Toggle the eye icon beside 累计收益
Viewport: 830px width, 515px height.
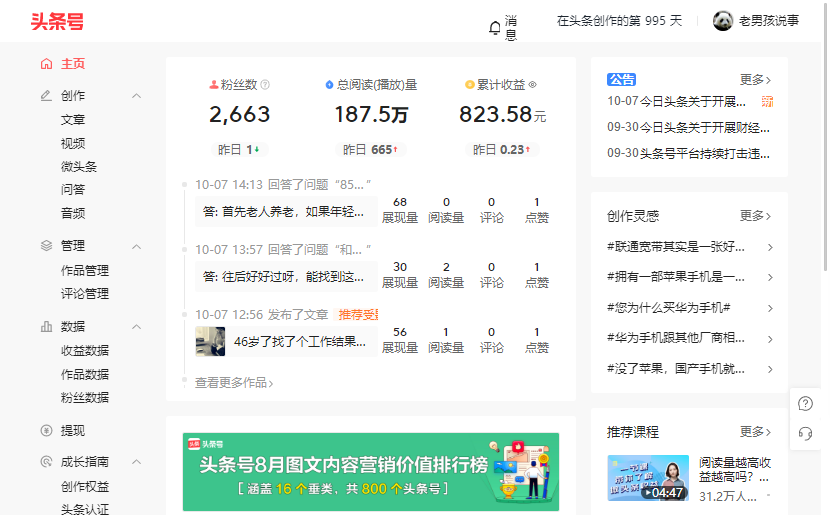(533, 85)
